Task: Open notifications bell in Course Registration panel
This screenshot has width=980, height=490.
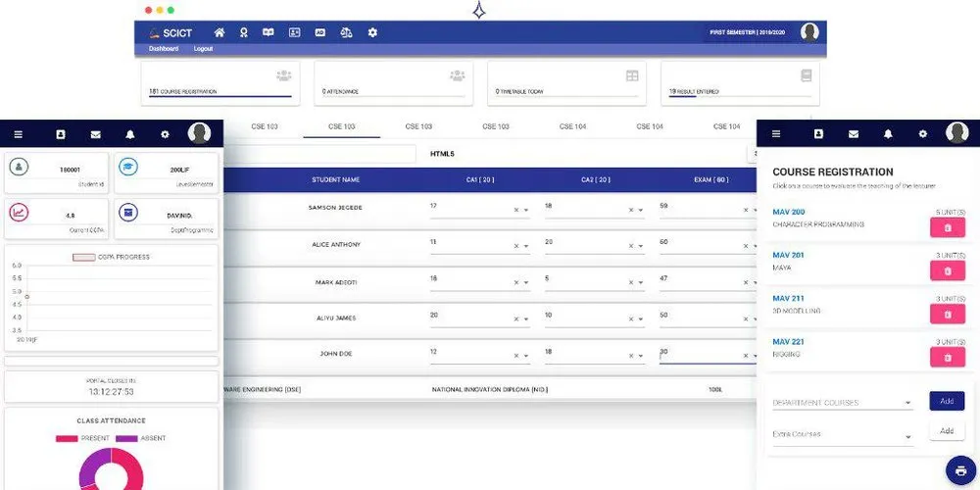Action: point(888,134)
